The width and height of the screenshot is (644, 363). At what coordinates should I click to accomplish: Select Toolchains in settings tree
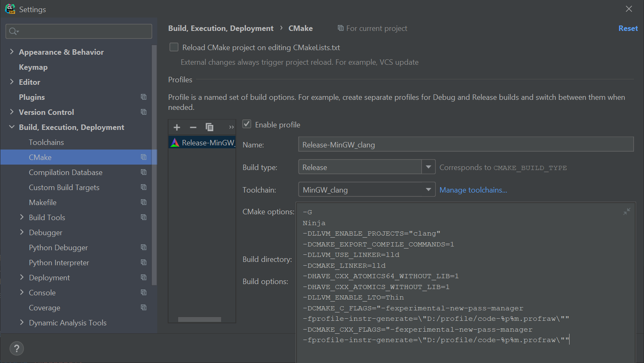coord(46,142)
